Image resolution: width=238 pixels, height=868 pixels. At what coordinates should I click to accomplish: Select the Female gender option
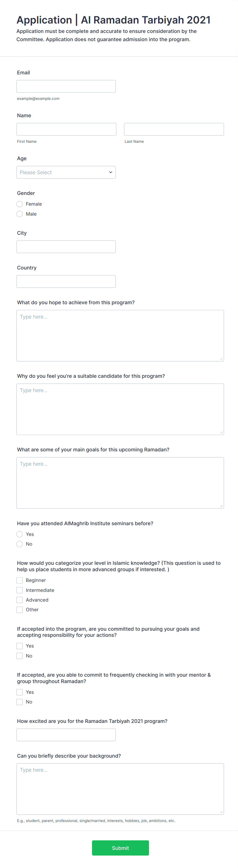click(x=20, y=204)
